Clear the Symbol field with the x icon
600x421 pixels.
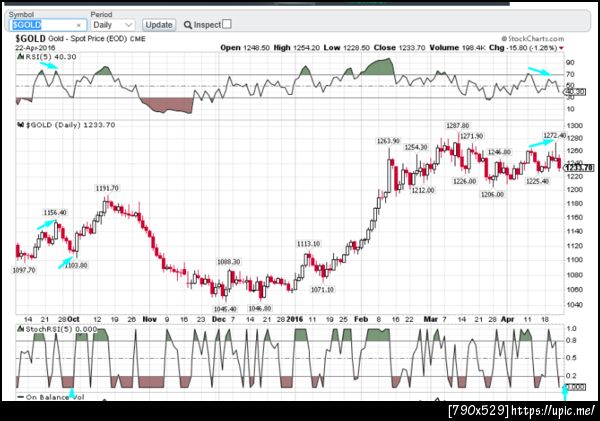click(78, 25)
